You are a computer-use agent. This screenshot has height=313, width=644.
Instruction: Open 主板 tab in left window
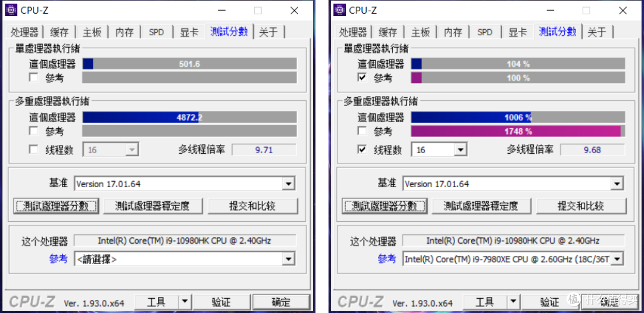92,32
